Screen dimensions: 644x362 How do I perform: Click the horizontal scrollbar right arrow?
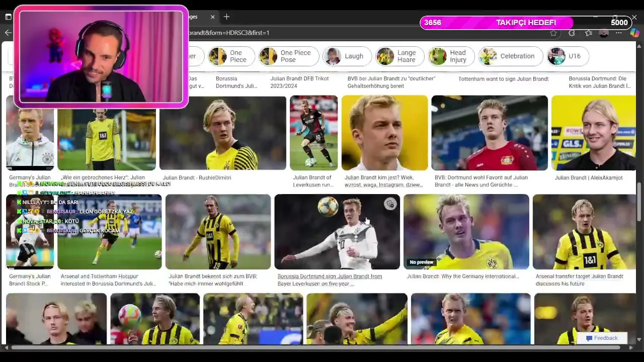(631, 347)
